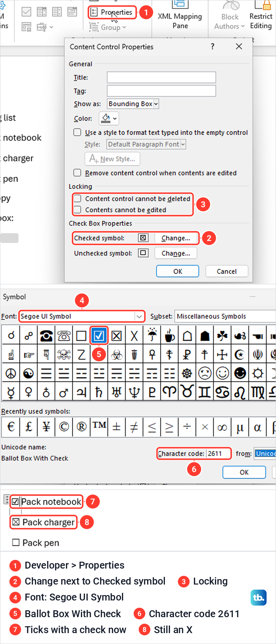Screen dimensions: 276x644
Task: Click Change next to Unchecked symbol
Action: click(176, 253)
